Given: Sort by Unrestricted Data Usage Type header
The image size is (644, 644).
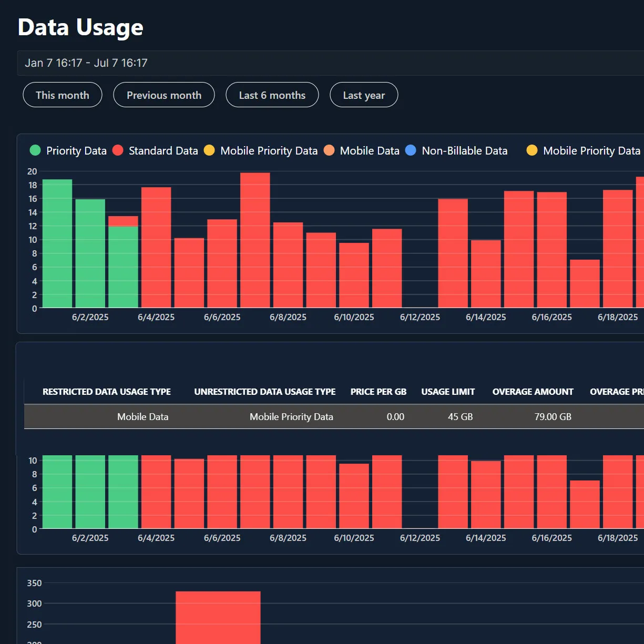Looking at the screenshot, I should 265,392.
